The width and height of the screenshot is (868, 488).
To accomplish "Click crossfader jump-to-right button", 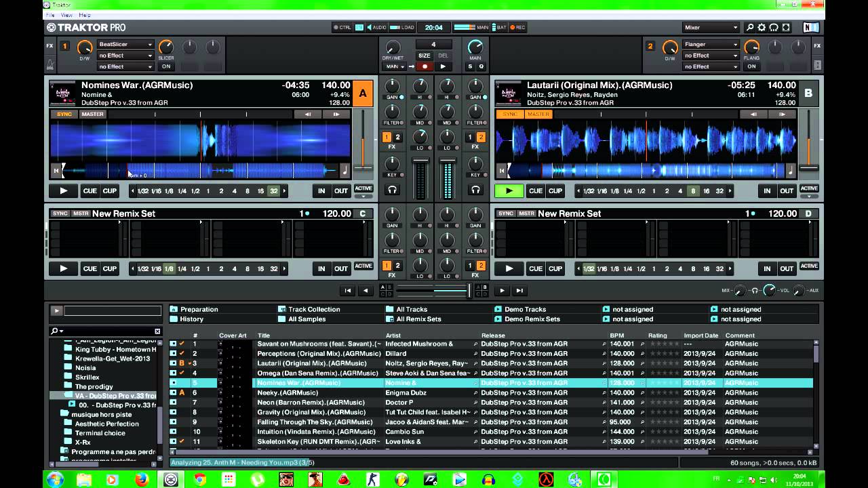I will click(519, 291).
